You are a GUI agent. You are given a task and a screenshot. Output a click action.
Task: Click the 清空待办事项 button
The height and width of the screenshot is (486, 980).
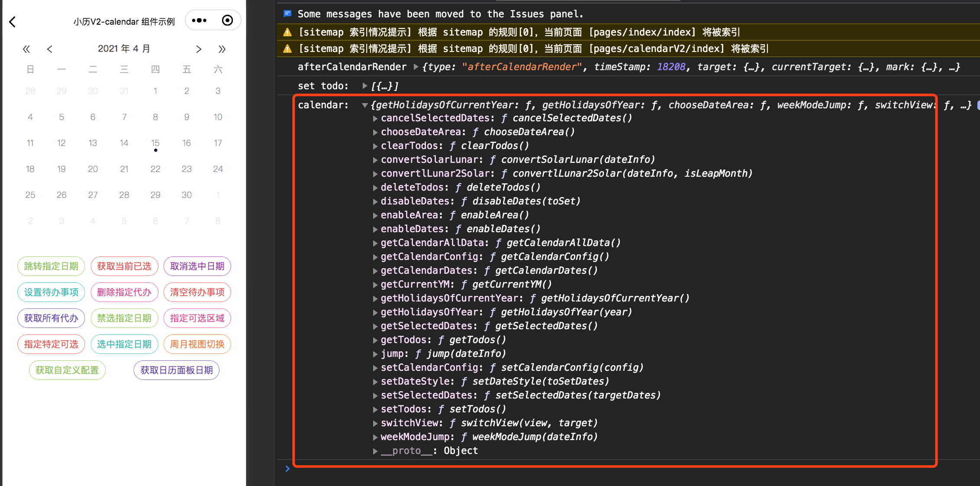[x=197, y=292]
